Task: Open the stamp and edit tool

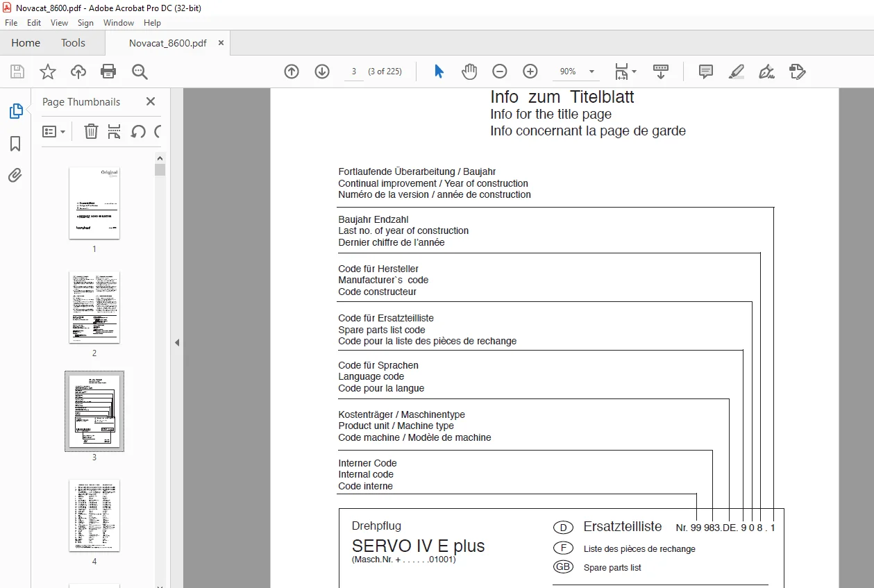Action: 797,72
